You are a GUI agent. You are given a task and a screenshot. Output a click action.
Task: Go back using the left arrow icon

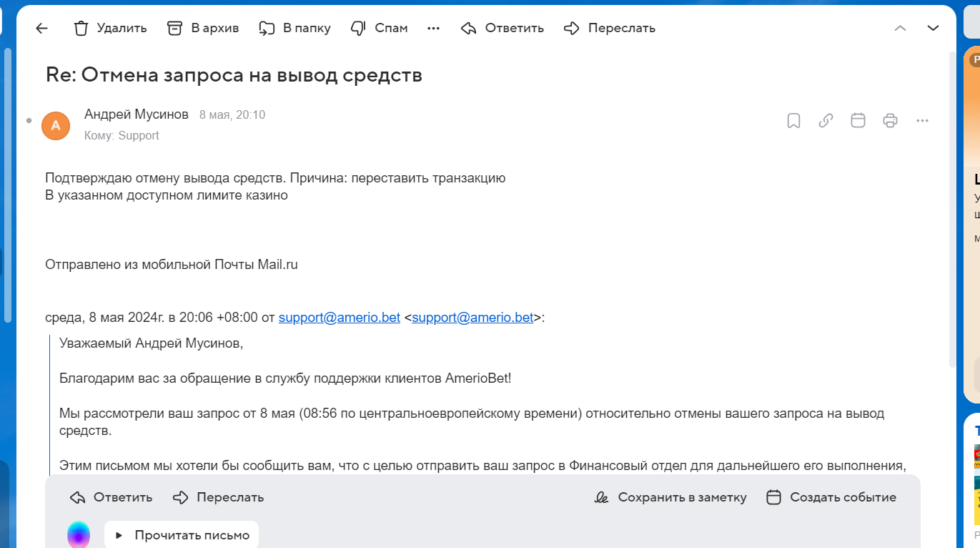click(x=41, y=29)
